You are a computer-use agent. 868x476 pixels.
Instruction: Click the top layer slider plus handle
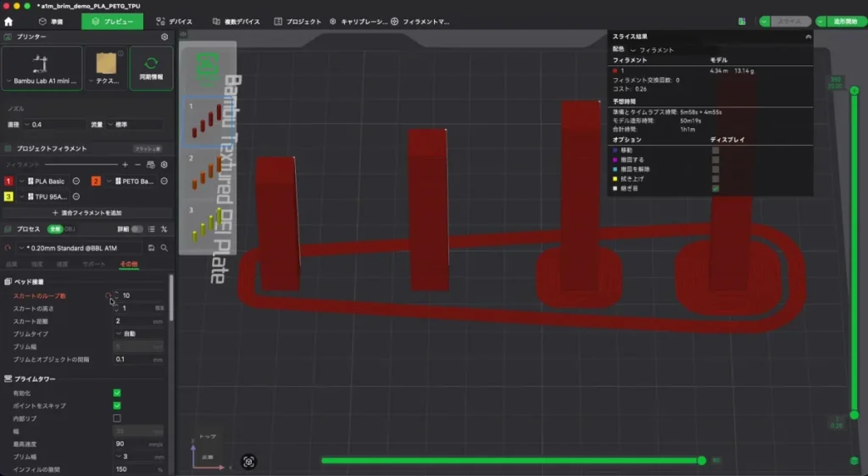[854, 90]
